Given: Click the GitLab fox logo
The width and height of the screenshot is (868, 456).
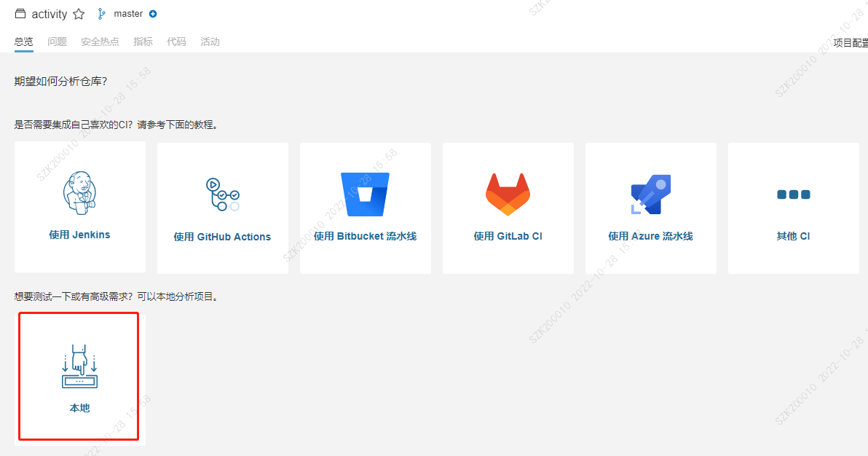Looking at the screenshot, I should tap(508, 194).
